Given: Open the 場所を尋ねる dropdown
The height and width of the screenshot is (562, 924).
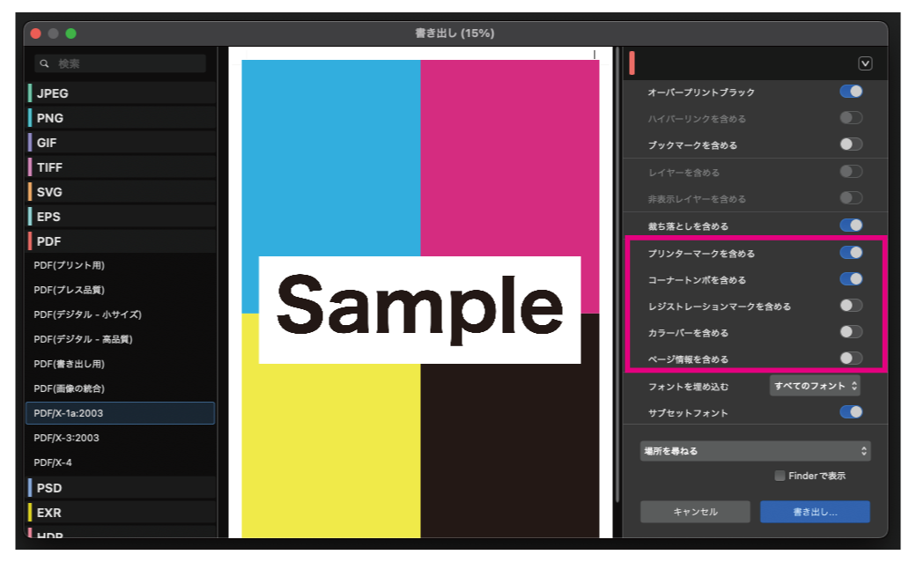Looking at the screenshot, I should coord(755,451).
